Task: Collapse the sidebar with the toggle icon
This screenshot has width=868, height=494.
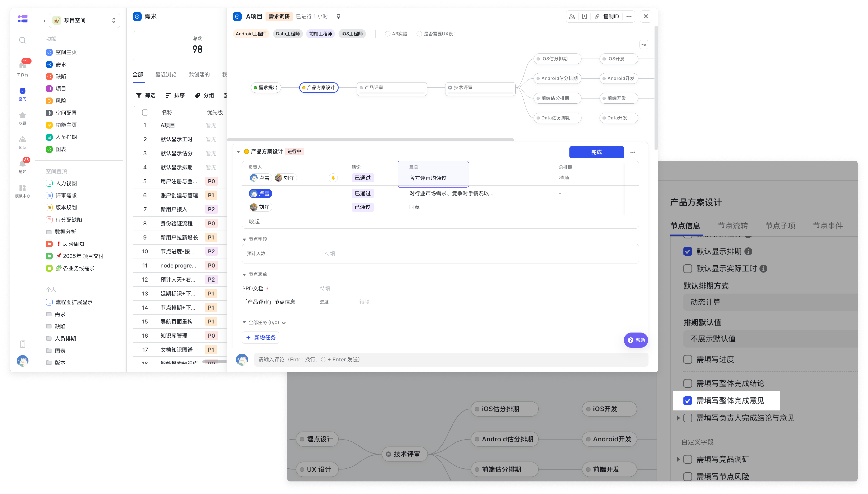Action: click(x=43, y=20)
